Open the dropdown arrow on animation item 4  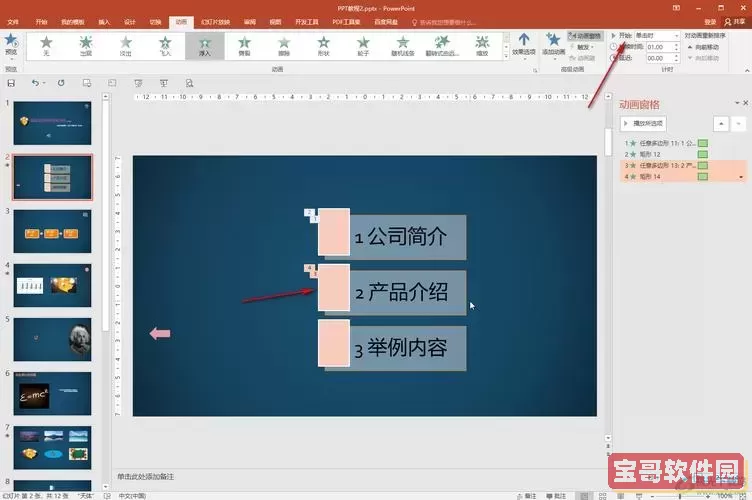click(x=741, y=177)
